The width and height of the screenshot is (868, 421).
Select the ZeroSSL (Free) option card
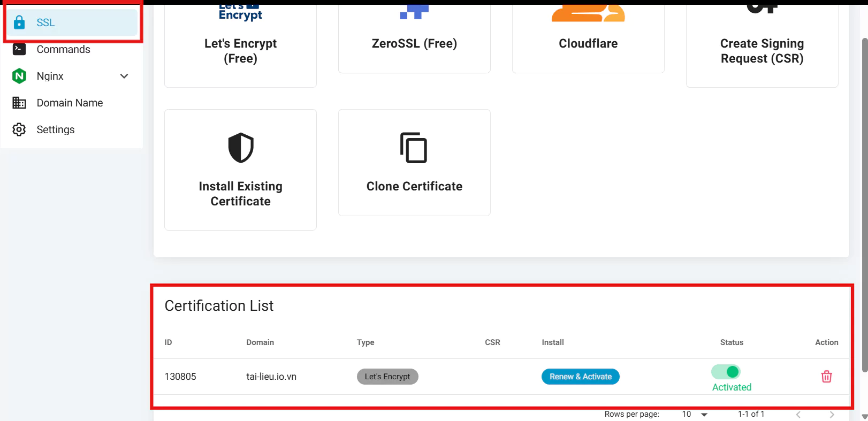[x=414, y=43]
